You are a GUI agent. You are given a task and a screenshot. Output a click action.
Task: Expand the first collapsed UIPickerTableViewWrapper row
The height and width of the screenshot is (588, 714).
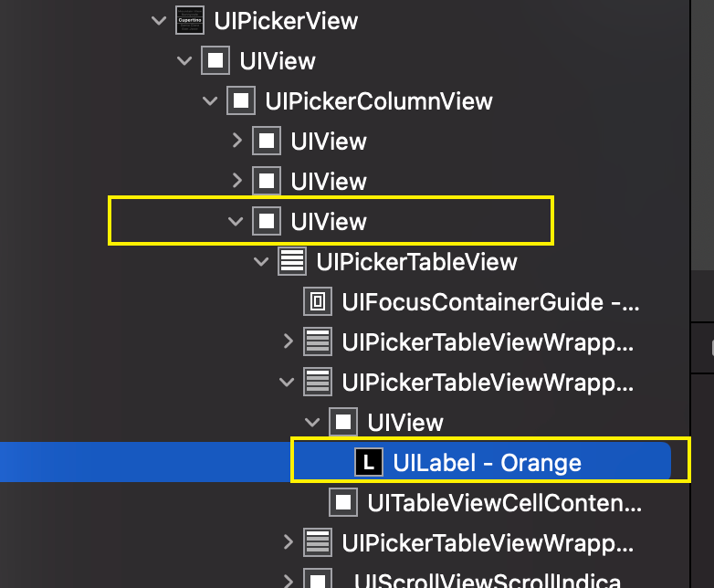click(289, 341)
